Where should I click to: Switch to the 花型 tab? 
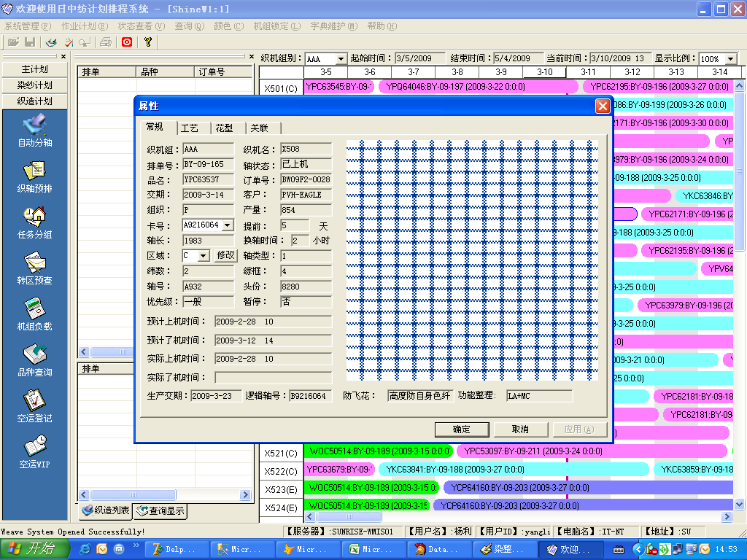tap(224, 128)
